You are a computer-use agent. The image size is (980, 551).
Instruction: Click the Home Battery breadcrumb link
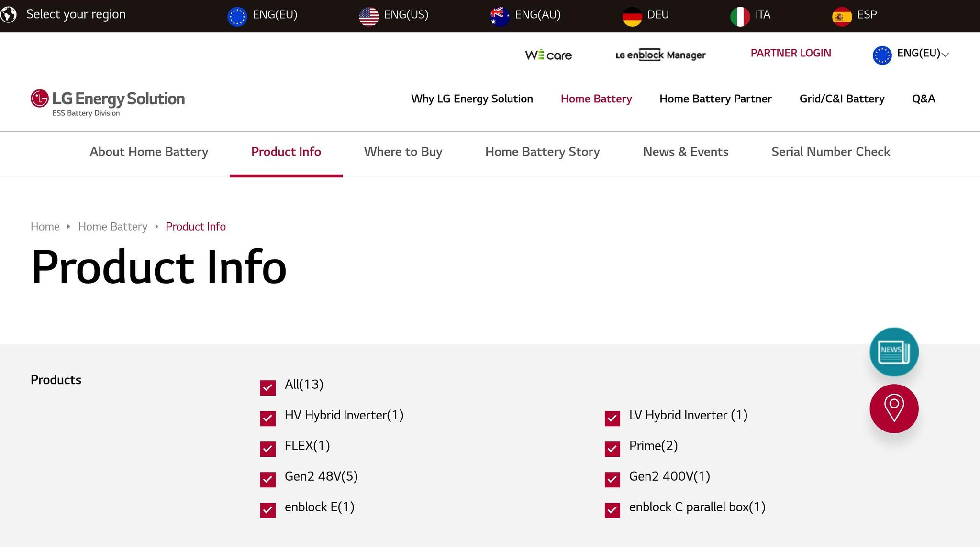[112, 227]
